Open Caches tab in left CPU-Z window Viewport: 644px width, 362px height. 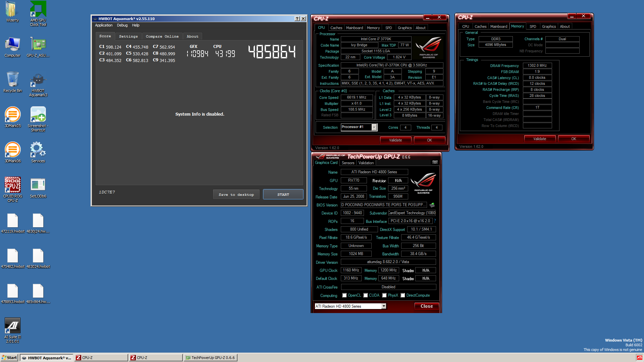point(336,28)
